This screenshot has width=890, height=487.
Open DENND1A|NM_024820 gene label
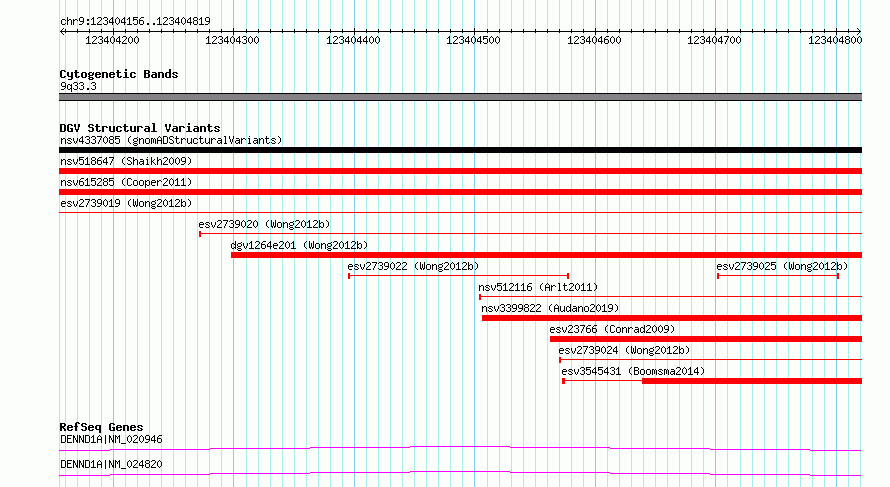pos(111,464)
